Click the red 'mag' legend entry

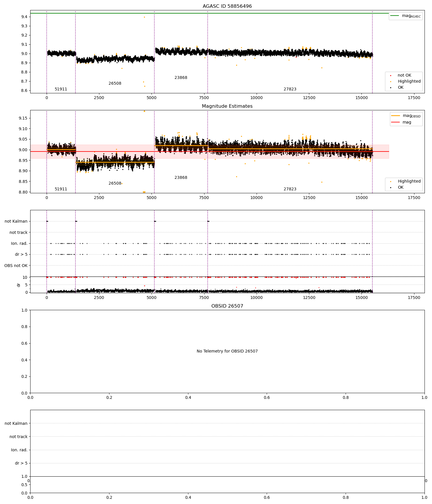pyautogui.click(x=401, y=122)
